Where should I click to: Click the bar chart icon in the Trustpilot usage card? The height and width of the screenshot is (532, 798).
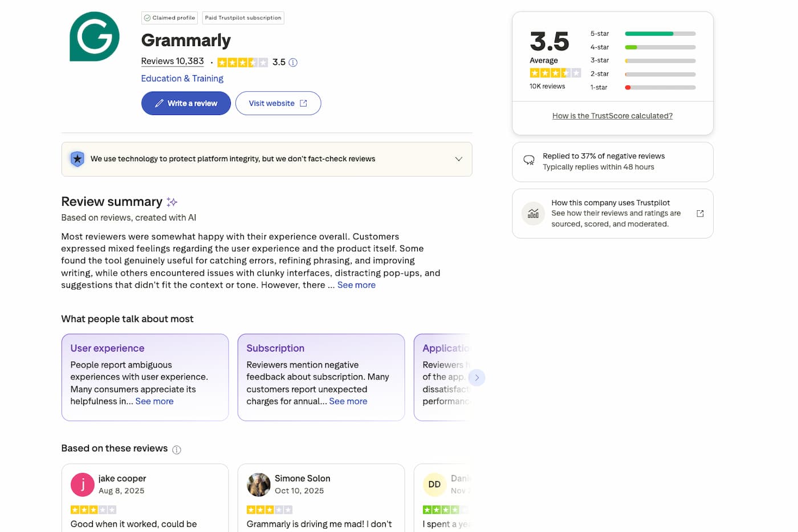532,213
